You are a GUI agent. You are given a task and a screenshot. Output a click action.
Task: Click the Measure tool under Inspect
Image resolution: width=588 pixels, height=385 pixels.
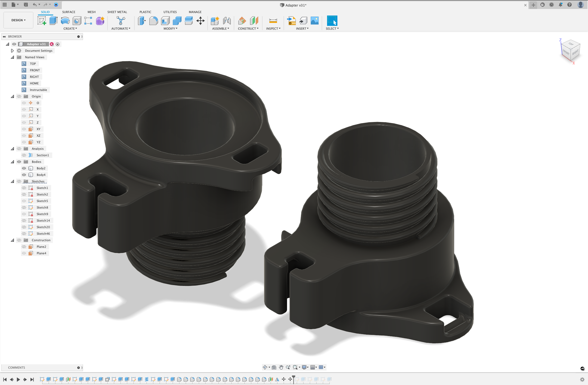273,21
